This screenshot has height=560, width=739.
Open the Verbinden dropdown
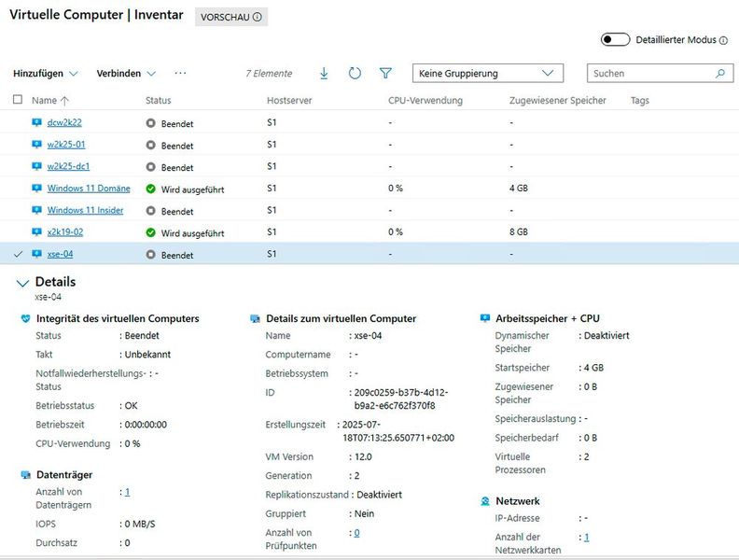(126, 74)
